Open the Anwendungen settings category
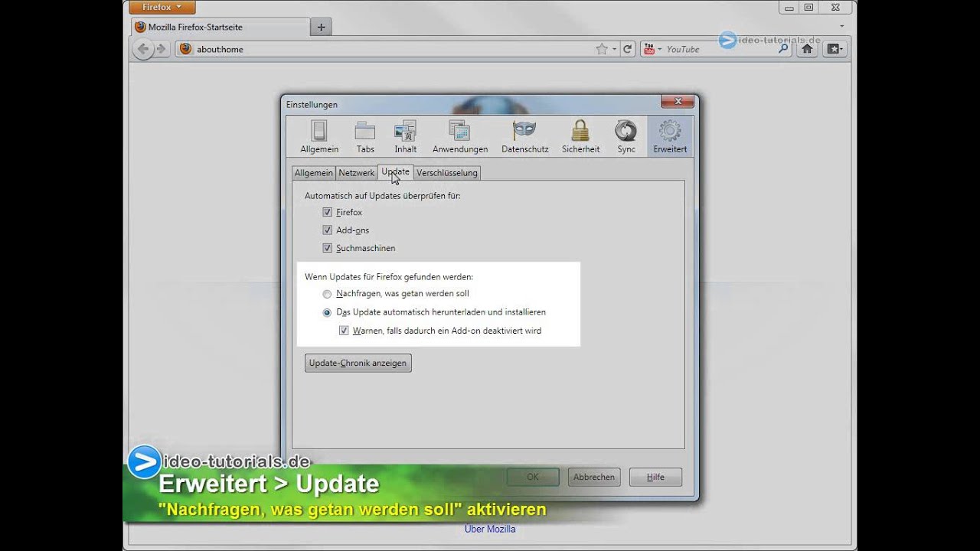Screen dimensions: 980x551 coord(460,137)
